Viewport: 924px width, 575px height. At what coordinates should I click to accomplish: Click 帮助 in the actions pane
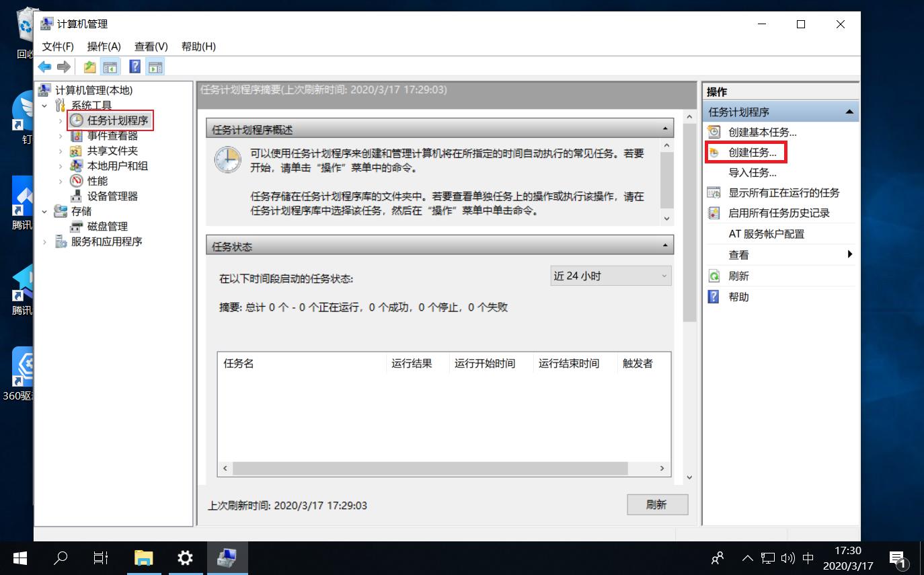click(738, 297)
